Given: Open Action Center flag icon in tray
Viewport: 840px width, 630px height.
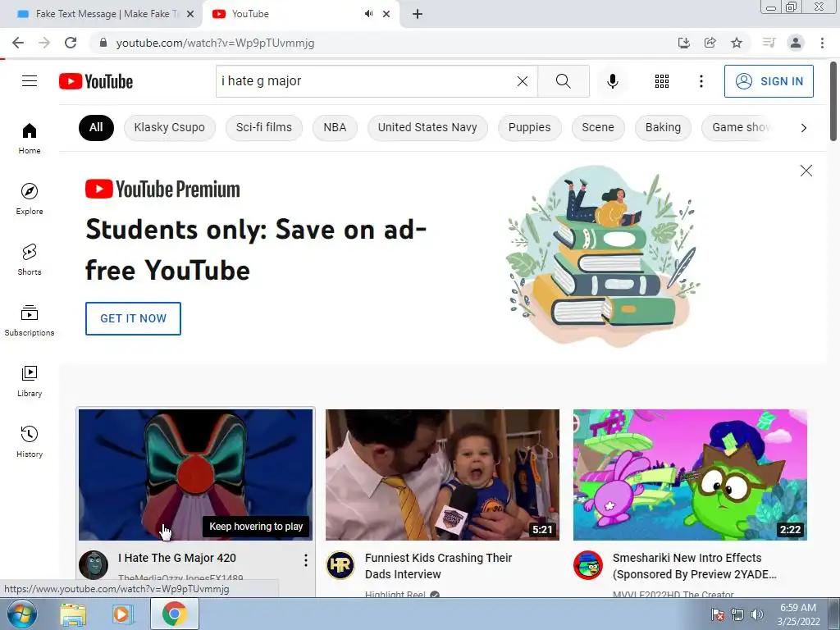Looking at the screenshot, I should pyautogui.click(x=717, y=614).
